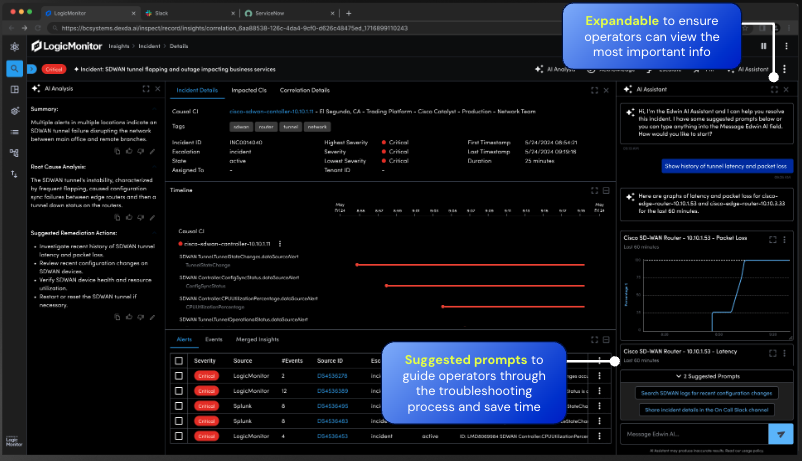Close the AI Assistant panel
The height and width of the screenshot is (461, 802).
coord(786,89)
